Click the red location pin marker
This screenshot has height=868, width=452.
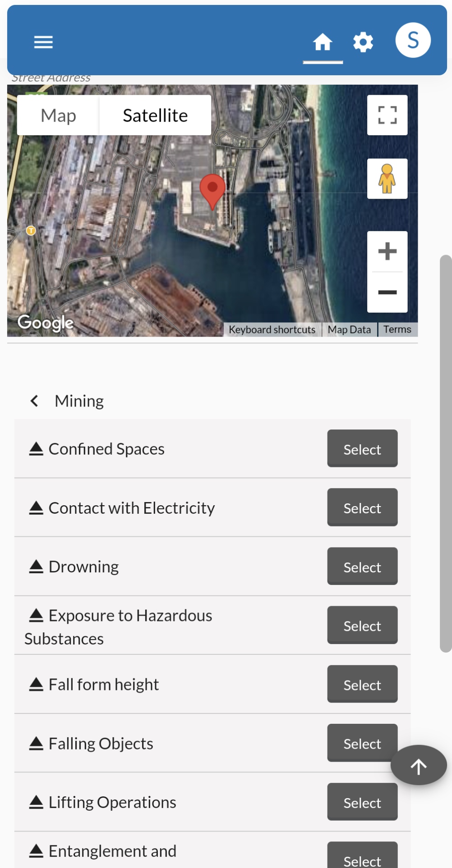pos(212,189)
